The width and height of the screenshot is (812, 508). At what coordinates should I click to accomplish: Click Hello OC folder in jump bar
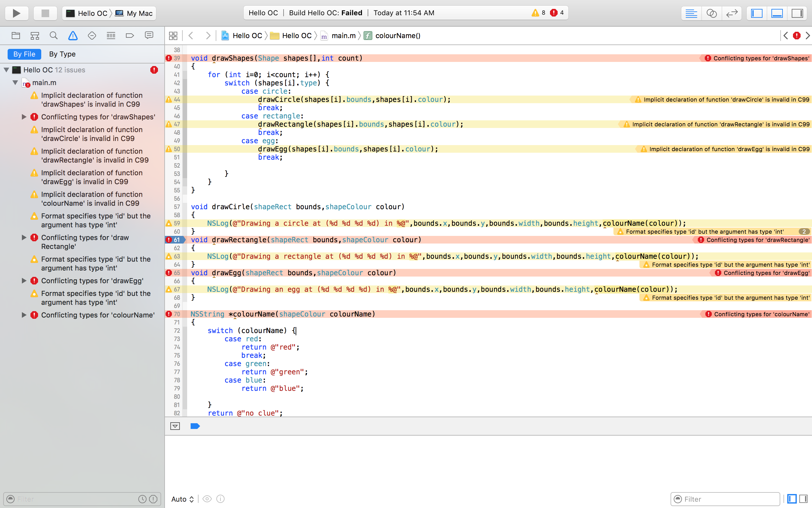click(291, 36)
